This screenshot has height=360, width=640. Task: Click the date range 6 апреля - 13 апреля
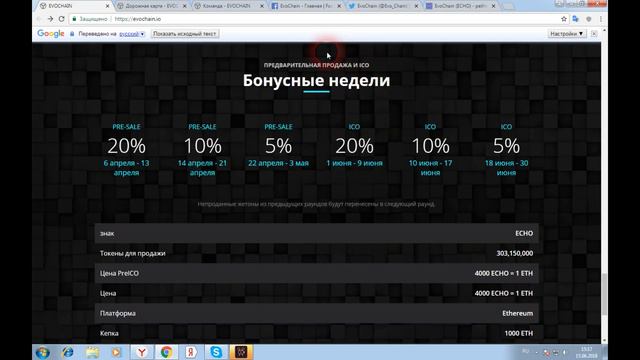127,168
